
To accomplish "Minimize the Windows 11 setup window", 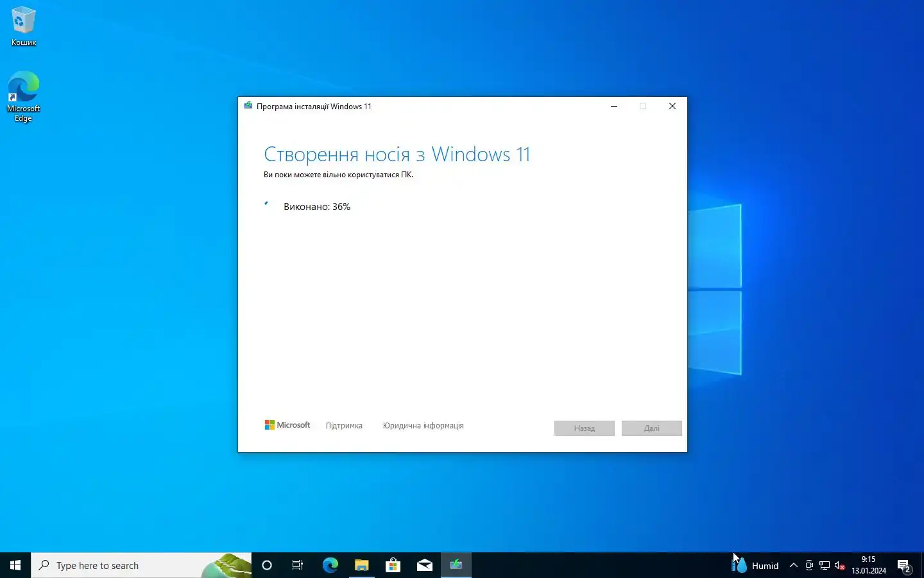I will (x=614, y=106).
